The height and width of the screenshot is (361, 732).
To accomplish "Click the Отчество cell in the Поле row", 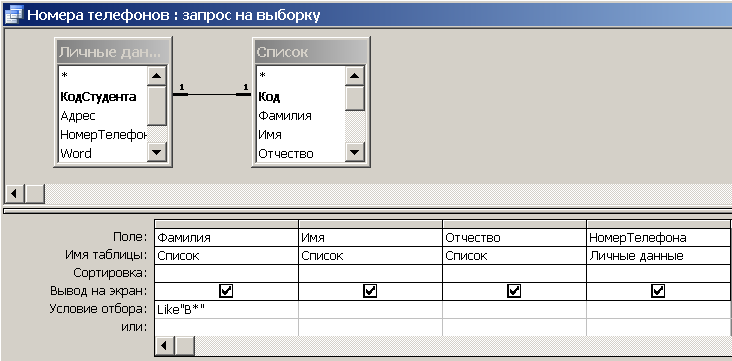I will click(514, 238).
